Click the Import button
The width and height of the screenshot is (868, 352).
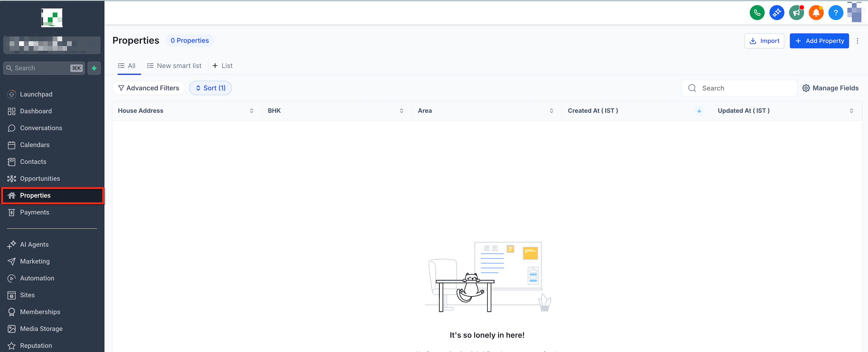point(764,41)
